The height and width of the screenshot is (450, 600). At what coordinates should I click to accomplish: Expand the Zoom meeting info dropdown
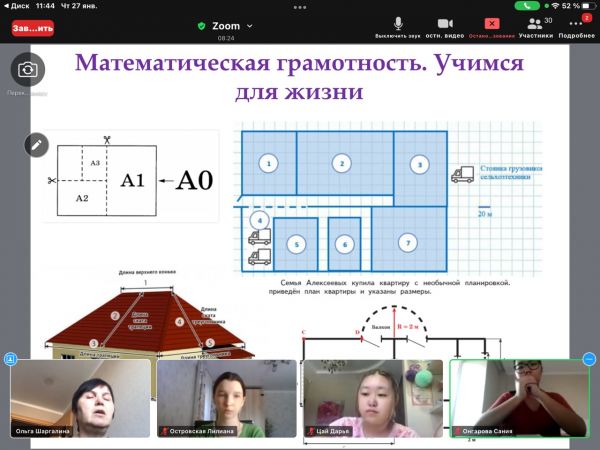pos(249,26)
